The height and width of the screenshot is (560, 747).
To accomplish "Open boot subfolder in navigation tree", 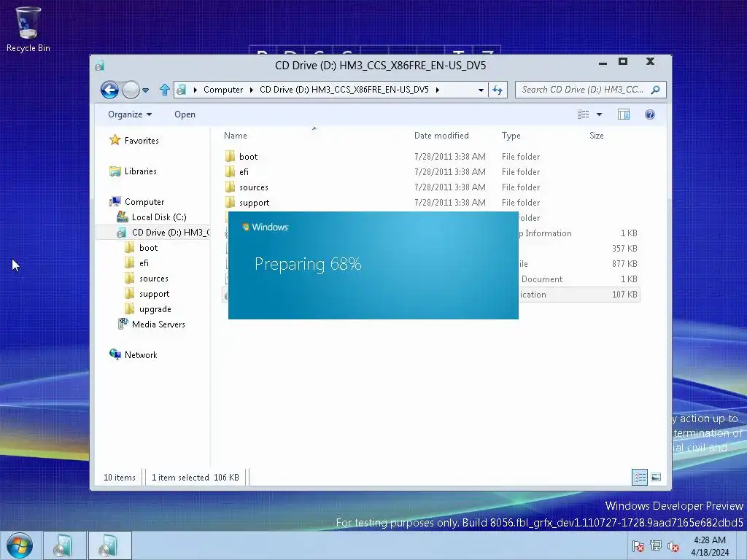I will tap(148, 248).
